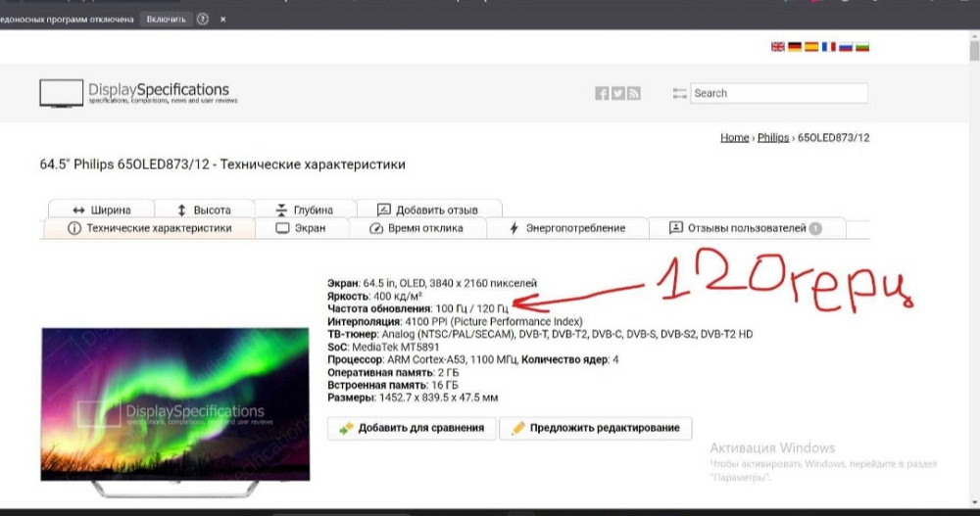Click the SoC MediaTek MT5891 line
Image resolution: width=980 pixels, height=516 pixels.
(x=383, y=347)
